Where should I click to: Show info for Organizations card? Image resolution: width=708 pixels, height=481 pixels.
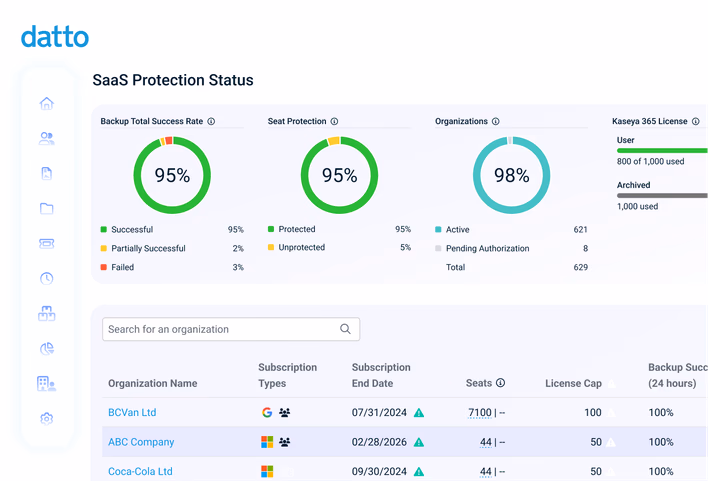496,121
